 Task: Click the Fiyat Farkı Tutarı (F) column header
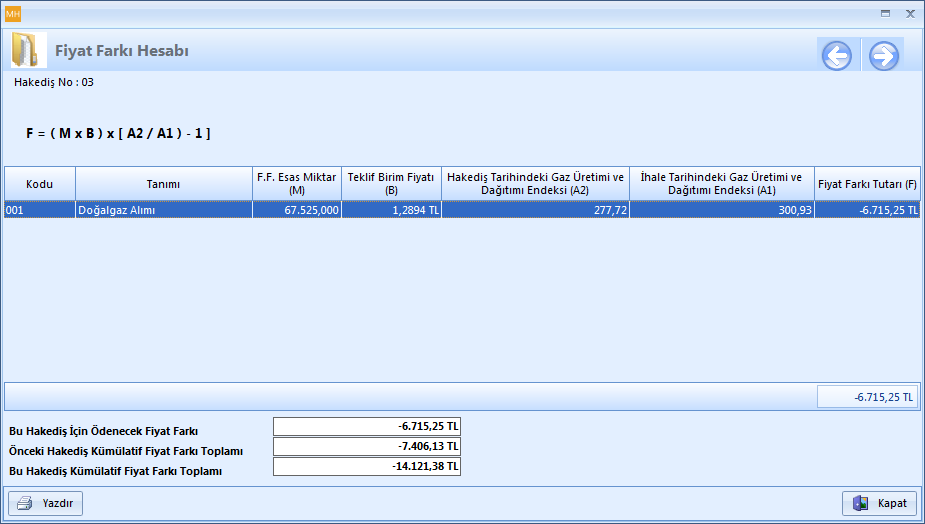[867, 184]
